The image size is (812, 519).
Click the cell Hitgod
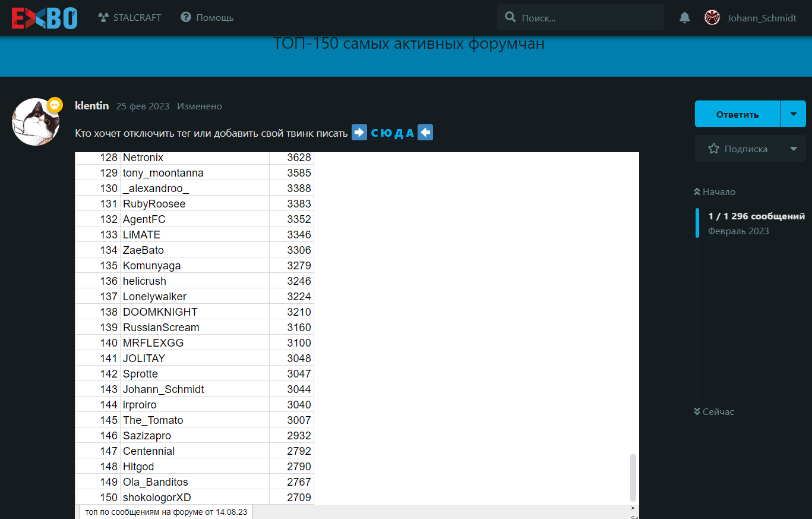(195, 467)
